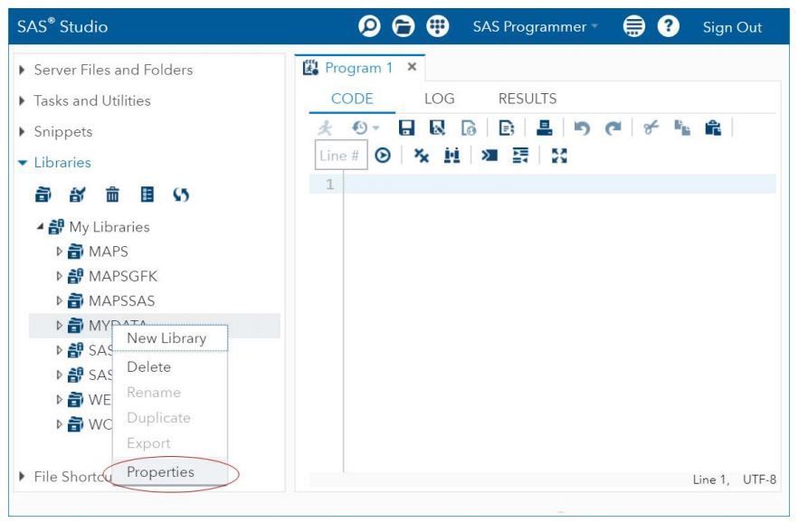The image size is (808, 532).
Task: Switch to the CODE tab
Action: click(352, 99)
